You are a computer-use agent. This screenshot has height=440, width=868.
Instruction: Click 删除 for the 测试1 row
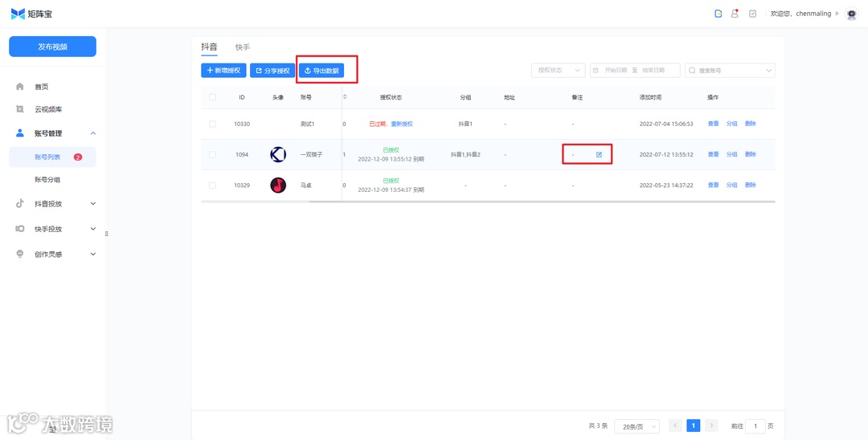point(750,124)
